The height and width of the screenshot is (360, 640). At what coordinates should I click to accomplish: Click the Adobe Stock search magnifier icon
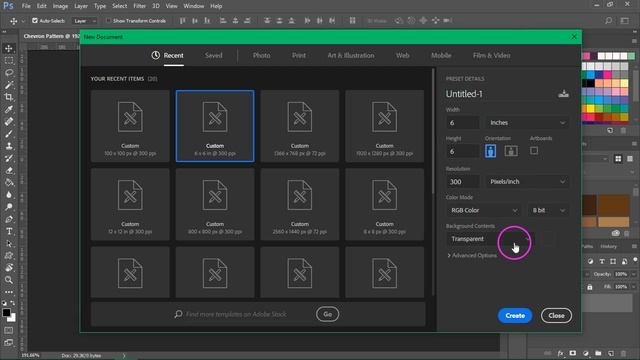tap(178, 314)
